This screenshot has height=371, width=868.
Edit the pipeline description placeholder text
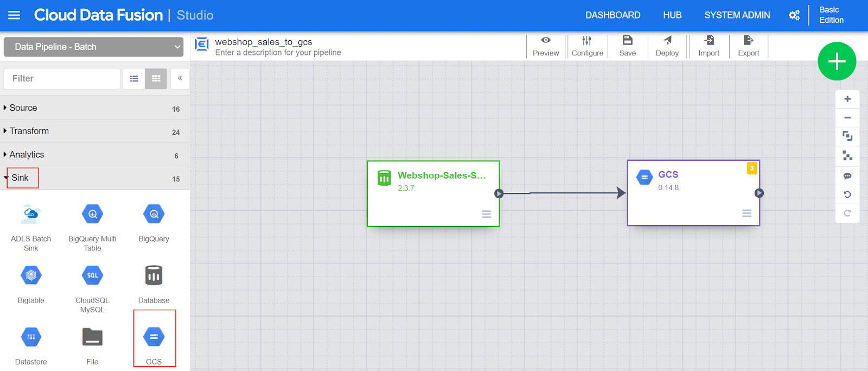tap(278, 53)
